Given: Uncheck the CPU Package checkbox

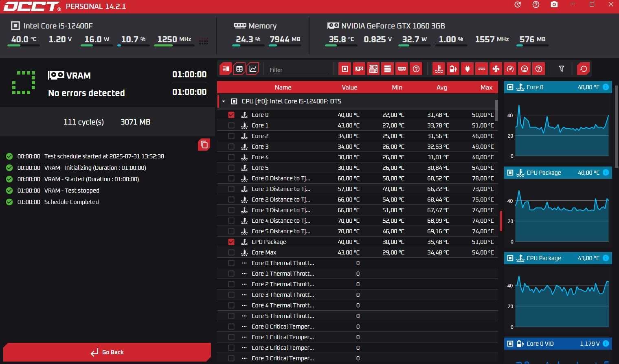Looking at the screenshot, I should 231,242.
